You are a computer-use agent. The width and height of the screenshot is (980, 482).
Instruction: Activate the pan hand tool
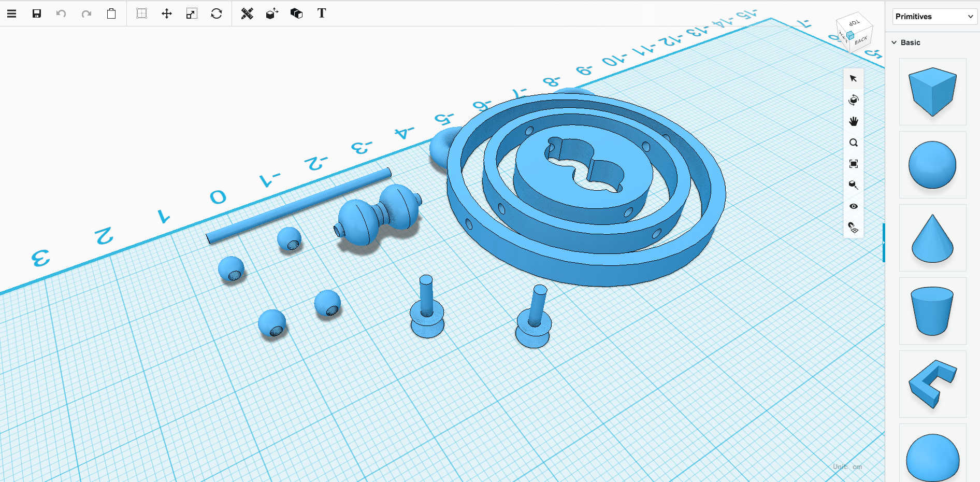point(853,121)
